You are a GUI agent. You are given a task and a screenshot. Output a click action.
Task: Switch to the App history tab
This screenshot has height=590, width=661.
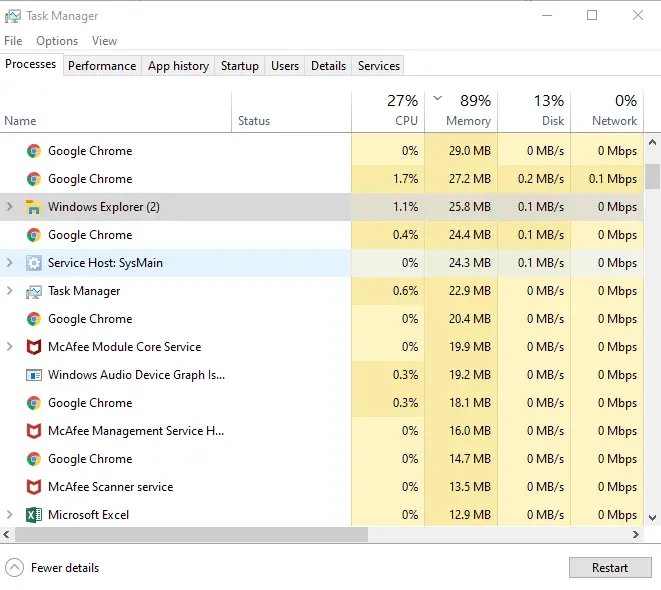[178, 66]
